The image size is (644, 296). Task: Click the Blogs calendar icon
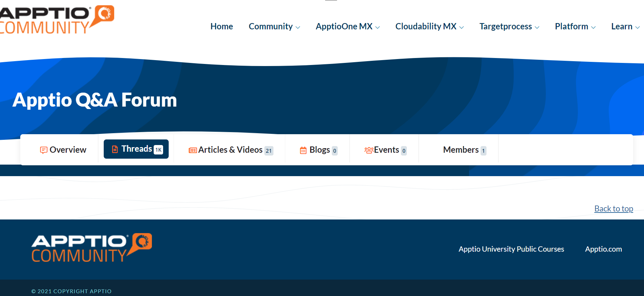303,150
